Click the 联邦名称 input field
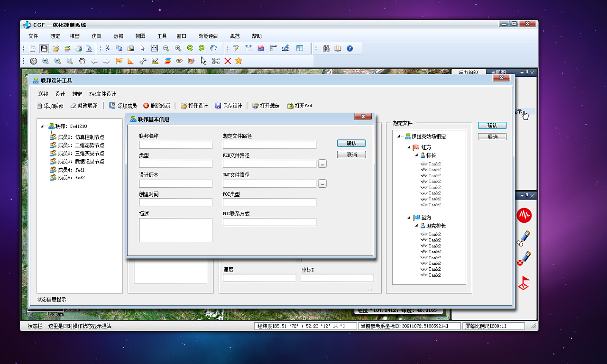Screen dimensions: 607x364 175,145
